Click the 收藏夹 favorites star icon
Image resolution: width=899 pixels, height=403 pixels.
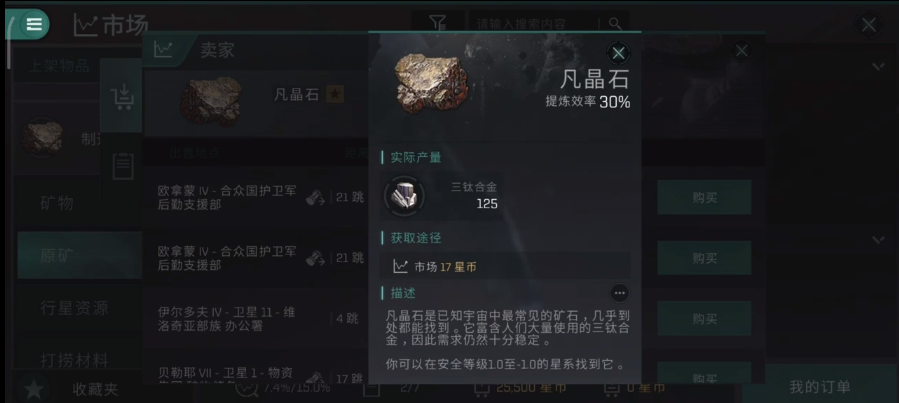(34, 390)
